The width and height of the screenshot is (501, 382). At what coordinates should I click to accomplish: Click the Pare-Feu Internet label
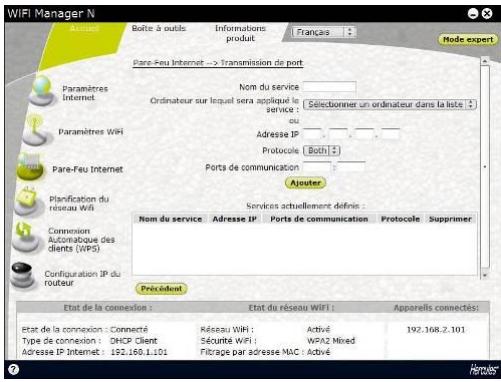[x=88, y=169]
